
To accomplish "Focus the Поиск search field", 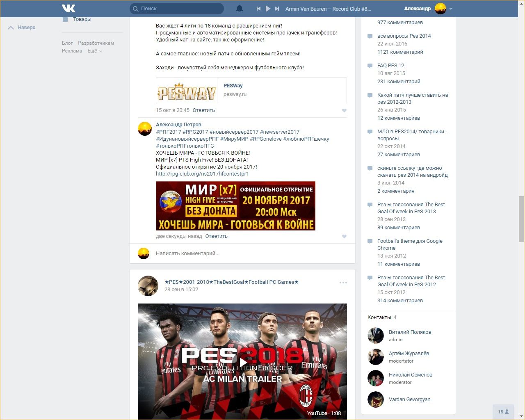I will pos(177,9).
